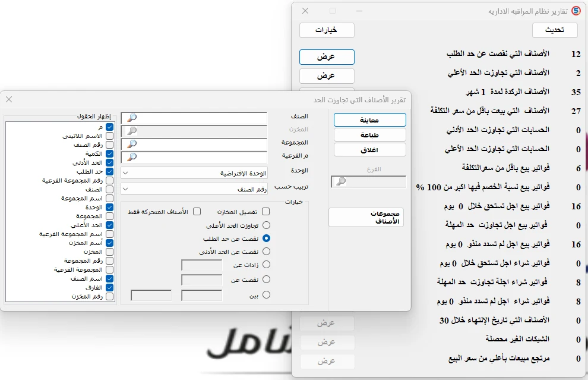
Task: Click the magnifier icon in الفرع field
Action: click(341, 182)
